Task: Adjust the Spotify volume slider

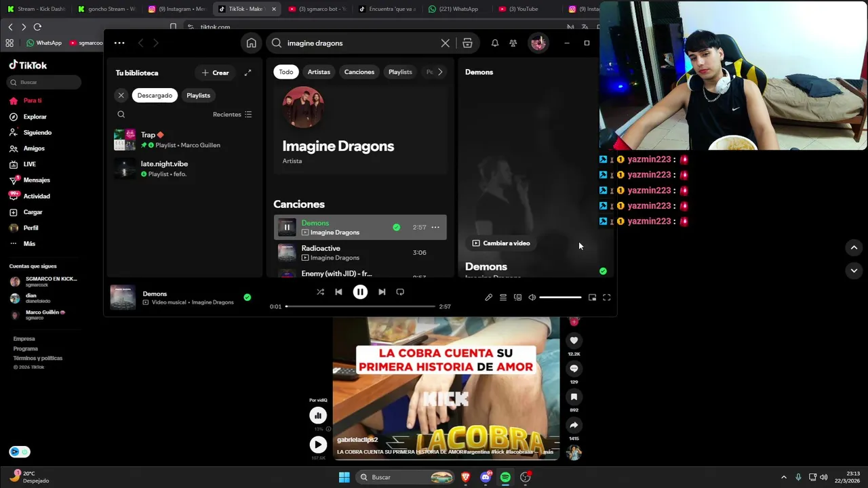Action: tap(560, 298)
